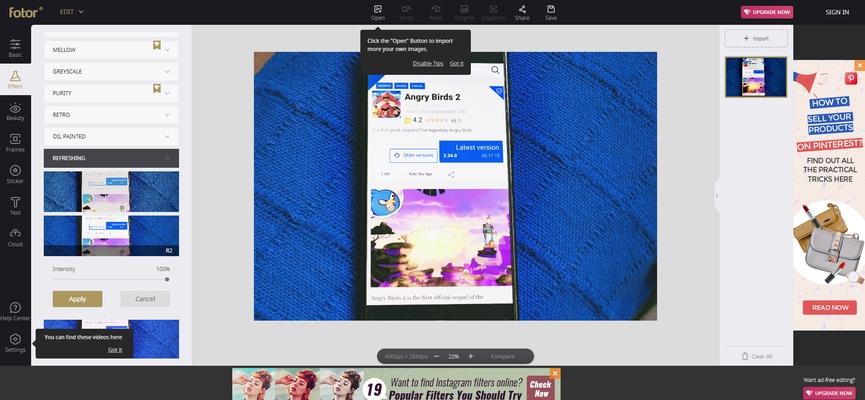This screenshot has height=400, width=865.
Task: Collapse the REFRESHING effect group
Action: [111, 158]
